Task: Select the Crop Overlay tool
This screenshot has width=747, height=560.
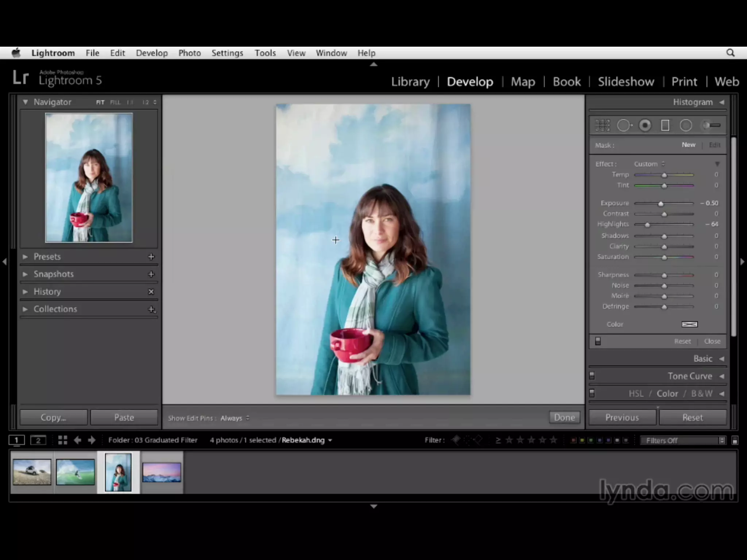Action: tap(603, 125)
